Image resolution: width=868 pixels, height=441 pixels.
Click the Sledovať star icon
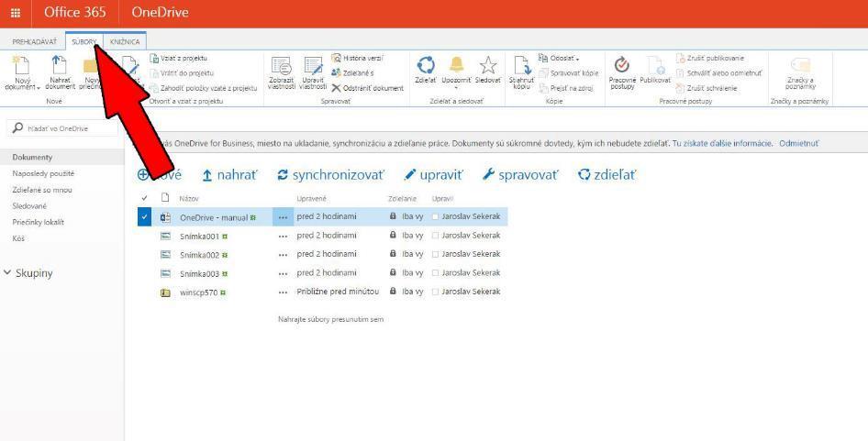pos(488,65)
